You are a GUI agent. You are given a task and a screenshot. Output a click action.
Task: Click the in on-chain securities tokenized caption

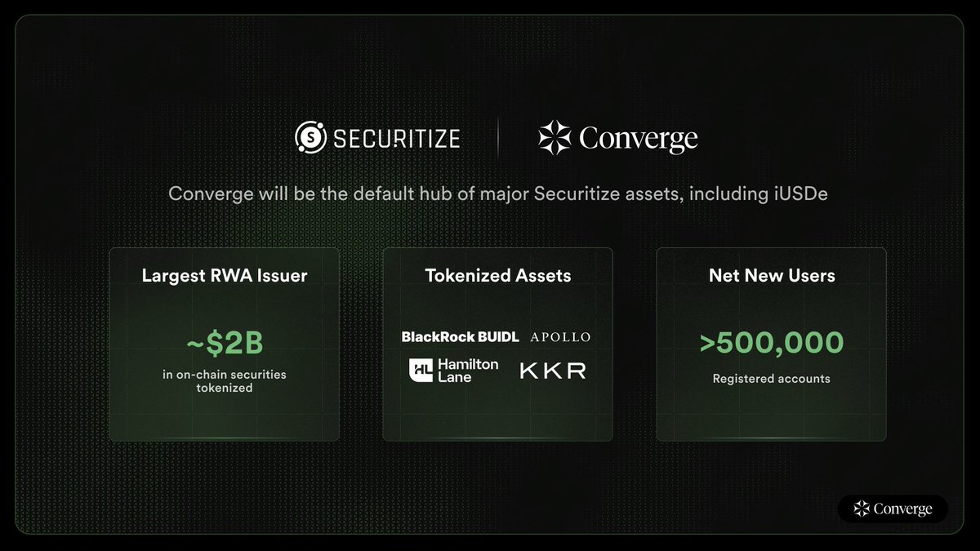tap(225, 381)
